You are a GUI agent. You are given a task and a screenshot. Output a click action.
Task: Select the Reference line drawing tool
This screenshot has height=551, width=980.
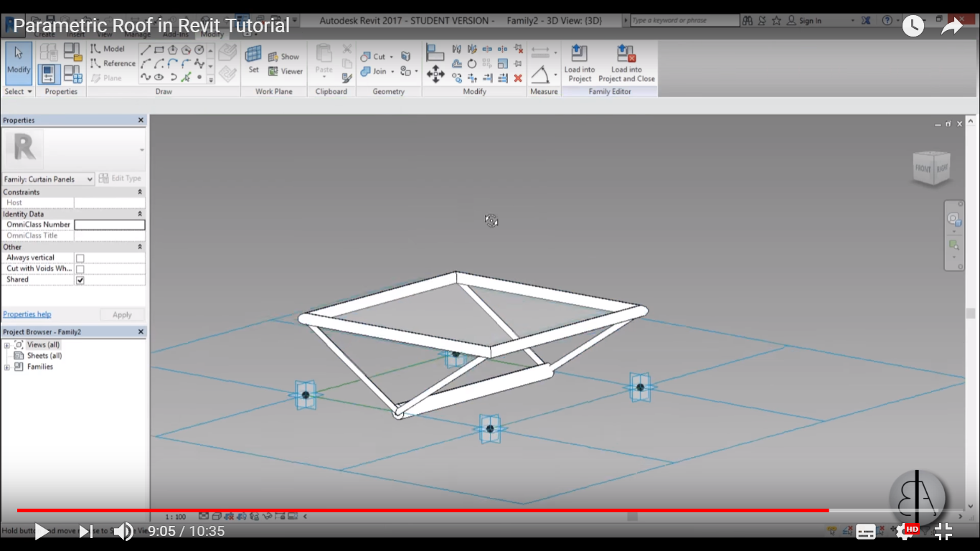[113, 63]
